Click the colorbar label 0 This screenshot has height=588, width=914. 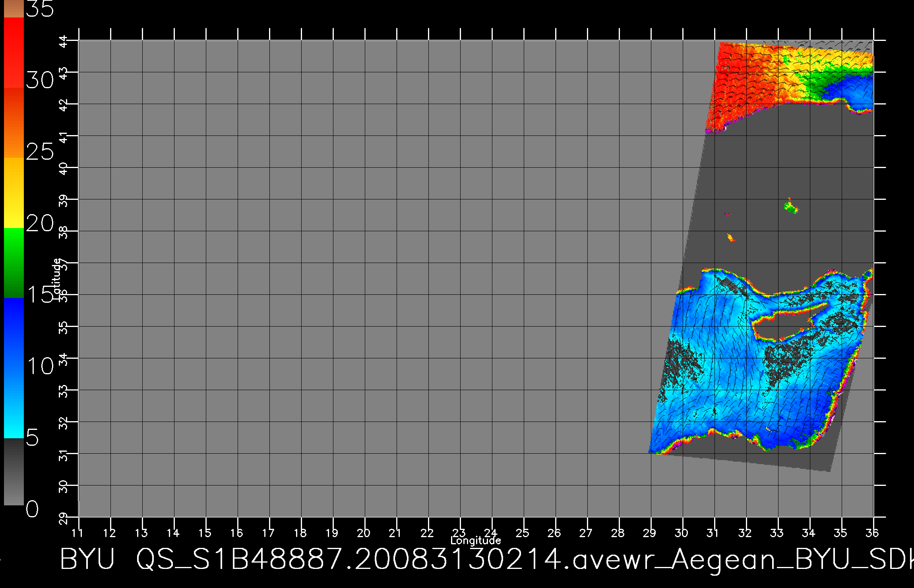tap(32, 509)
